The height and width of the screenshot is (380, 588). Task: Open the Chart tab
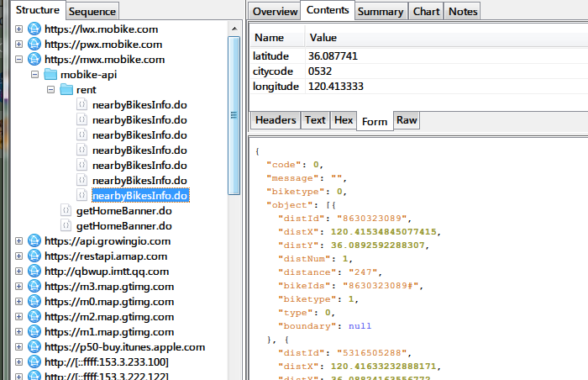(x=427, y=12)
